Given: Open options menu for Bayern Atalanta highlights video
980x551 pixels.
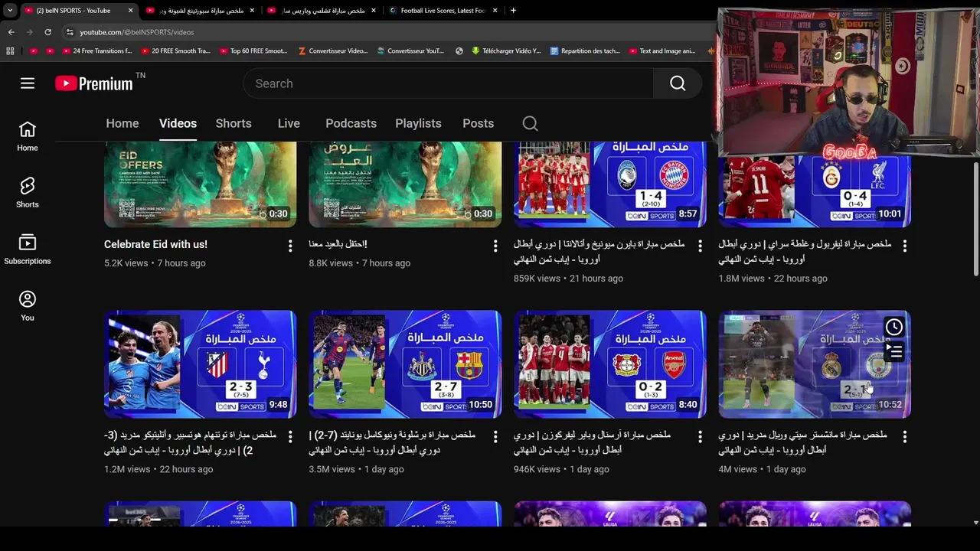Looking at the screenshot, I should (700, 246).
